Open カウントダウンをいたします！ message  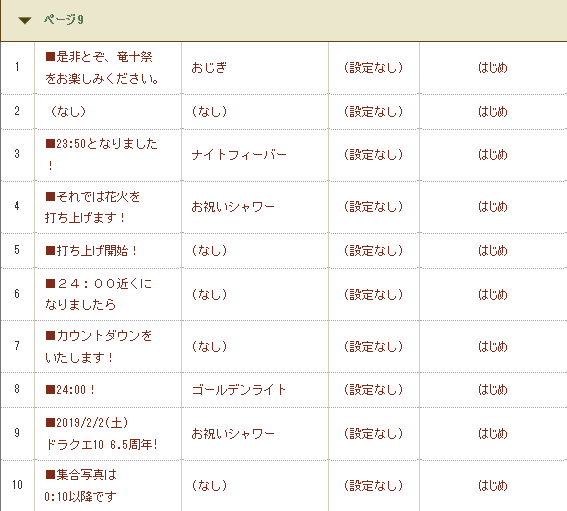[98, 346]
